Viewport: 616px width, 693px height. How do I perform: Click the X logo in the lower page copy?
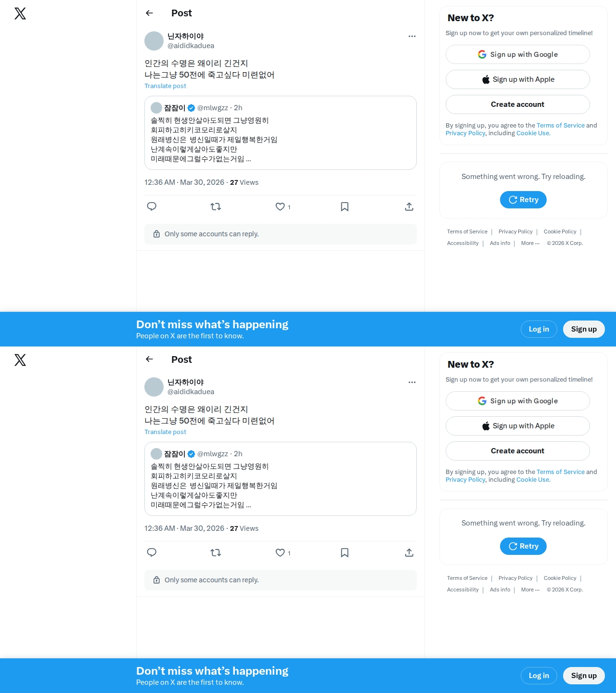[20, 360]
